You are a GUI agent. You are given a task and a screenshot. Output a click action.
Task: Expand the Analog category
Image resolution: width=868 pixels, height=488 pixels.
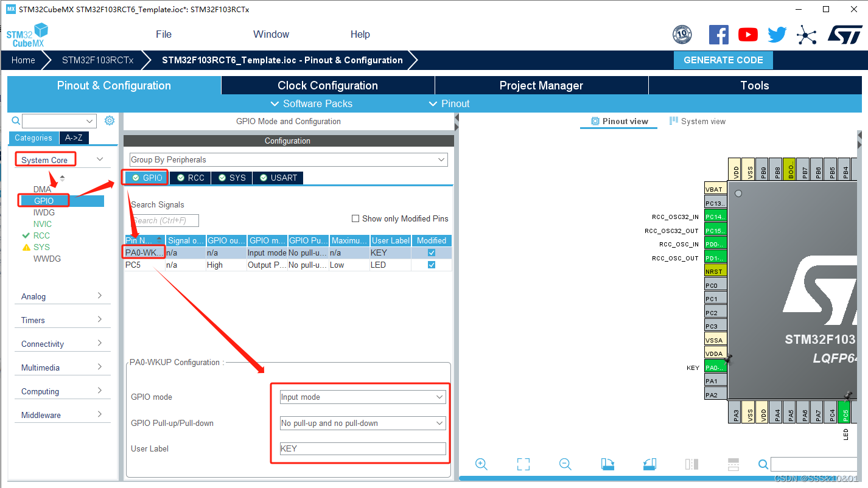click(x=100, y=296)
